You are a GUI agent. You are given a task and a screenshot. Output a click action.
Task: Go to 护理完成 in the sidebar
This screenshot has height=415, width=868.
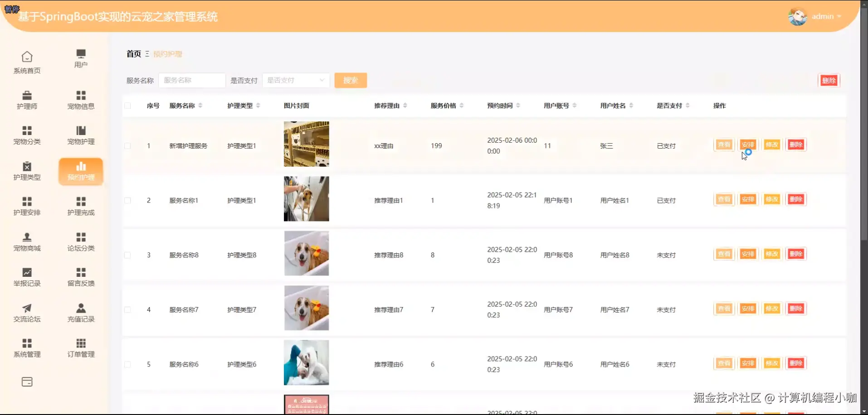pyautogui.click(x=81, y=206)
